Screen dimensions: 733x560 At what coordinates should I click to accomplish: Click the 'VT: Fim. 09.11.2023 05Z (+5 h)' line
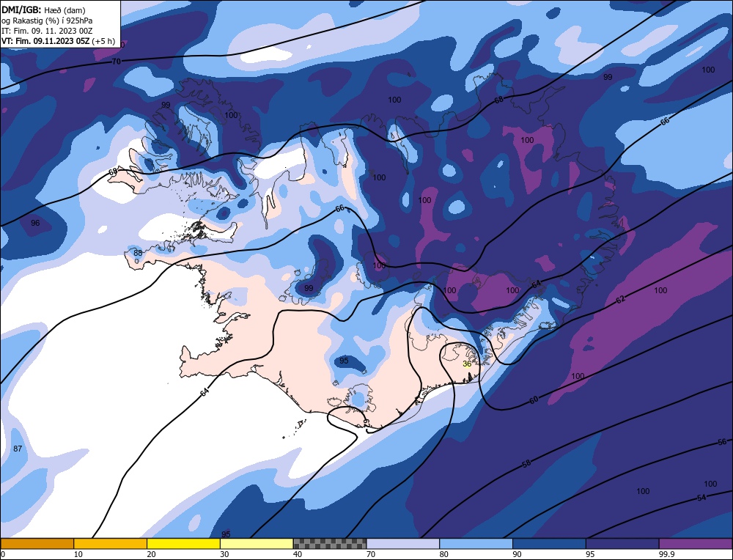click(58, 40)
